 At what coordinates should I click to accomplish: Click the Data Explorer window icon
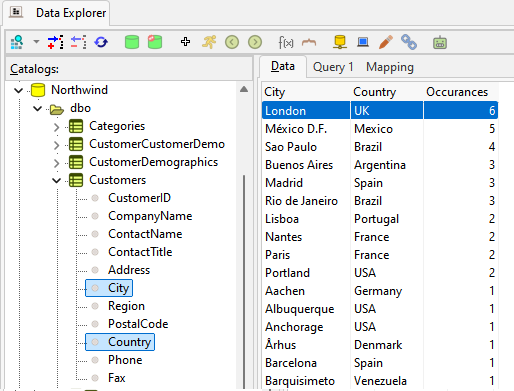pyautogui.click(x=16, y=12)
